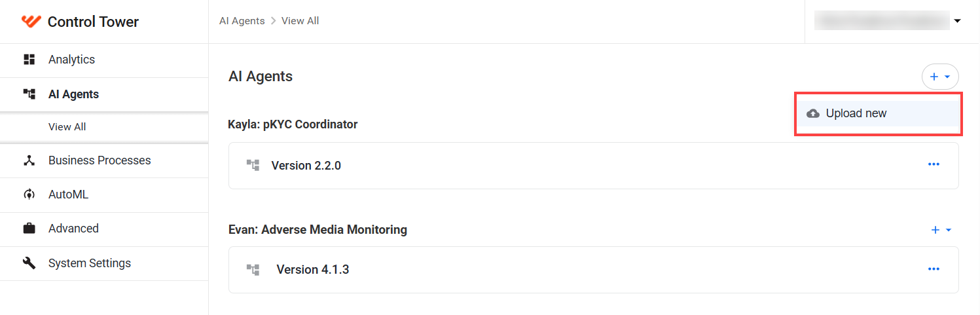Click the agent icon beside Version 2.2.0
Screen dimensions: 980x315
pos(253,166)
